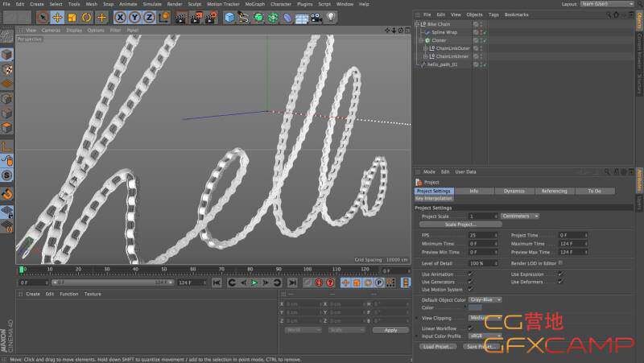Toggle the X axis lock
Viewport: 644px width, 363px height.
(x=121, y=17)
